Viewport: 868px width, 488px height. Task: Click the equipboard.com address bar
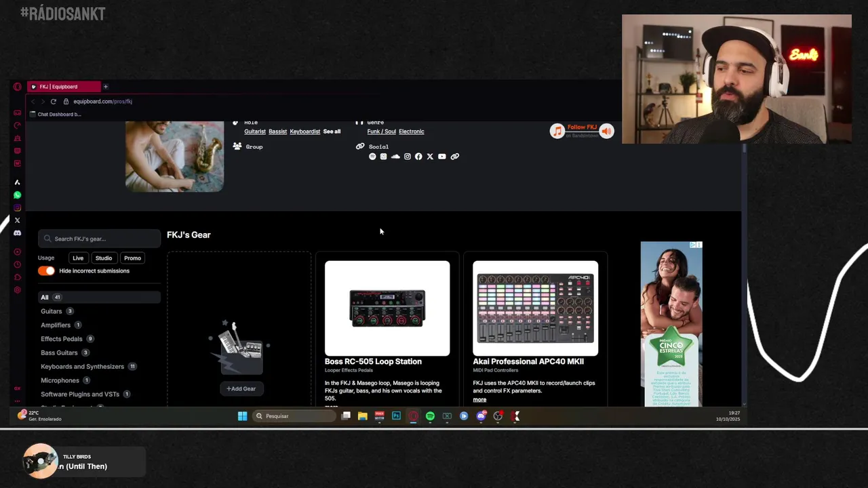pyautogui.click(x=102, y=102)
